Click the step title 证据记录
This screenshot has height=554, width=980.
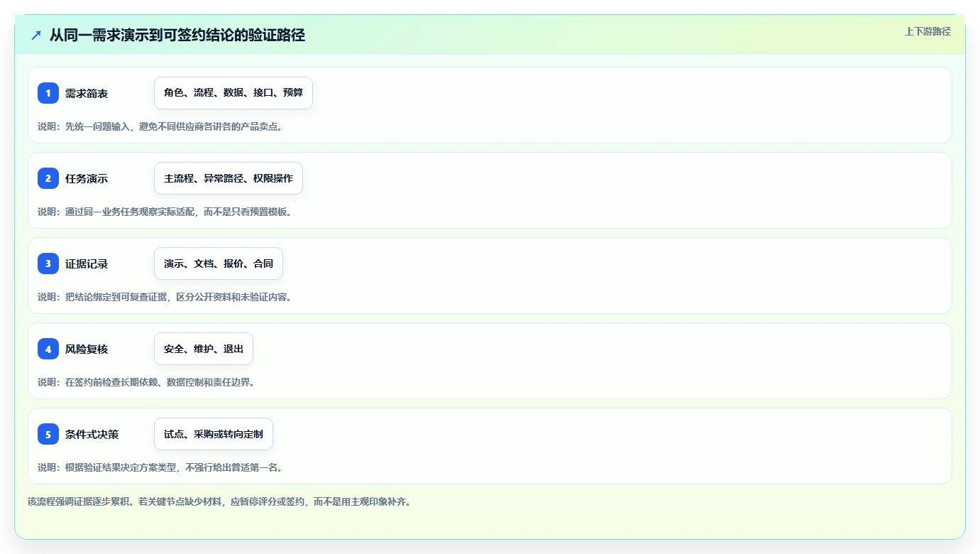tap(87, 264)
